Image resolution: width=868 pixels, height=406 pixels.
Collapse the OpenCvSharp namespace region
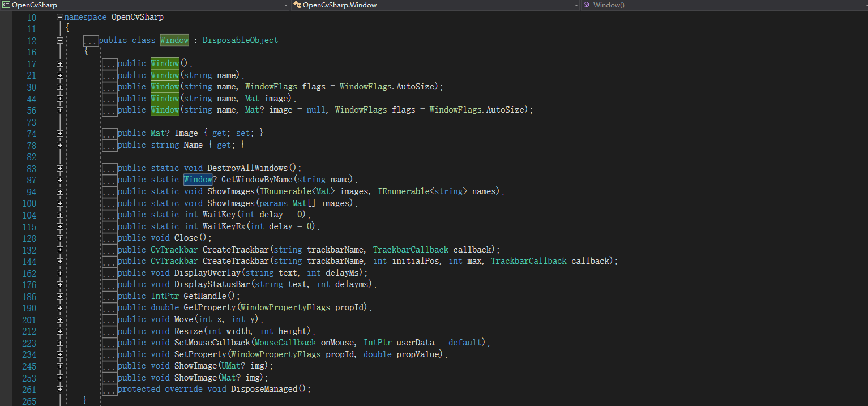point(59,17)
